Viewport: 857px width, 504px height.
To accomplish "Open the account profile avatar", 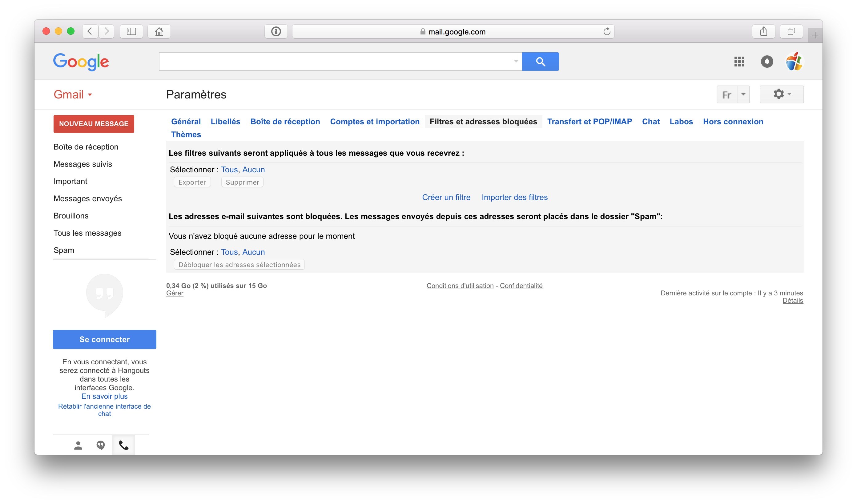I will coord(794,62).
